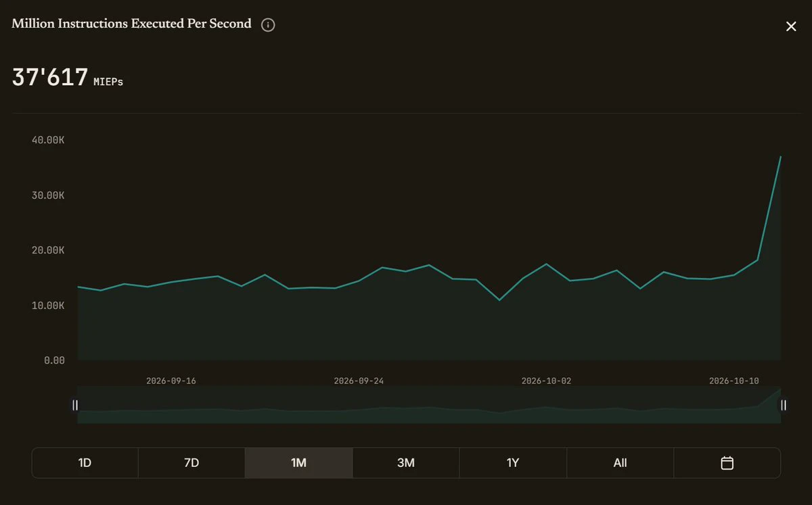Click the 37'617 MIEPs value

pos(68,78)
